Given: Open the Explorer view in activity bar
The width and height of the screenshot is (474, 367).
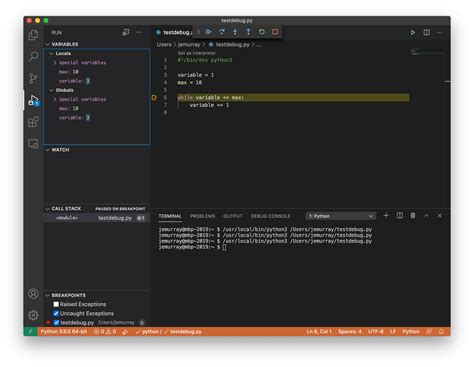Looking at the screenshot, I should click(x=33, y=35).
